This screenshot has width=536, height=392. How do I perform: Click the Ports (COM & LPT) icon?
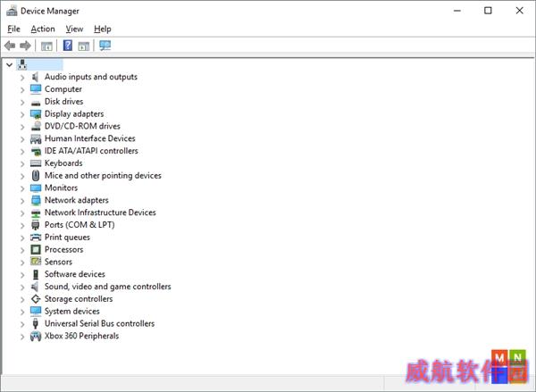(35, 225)
